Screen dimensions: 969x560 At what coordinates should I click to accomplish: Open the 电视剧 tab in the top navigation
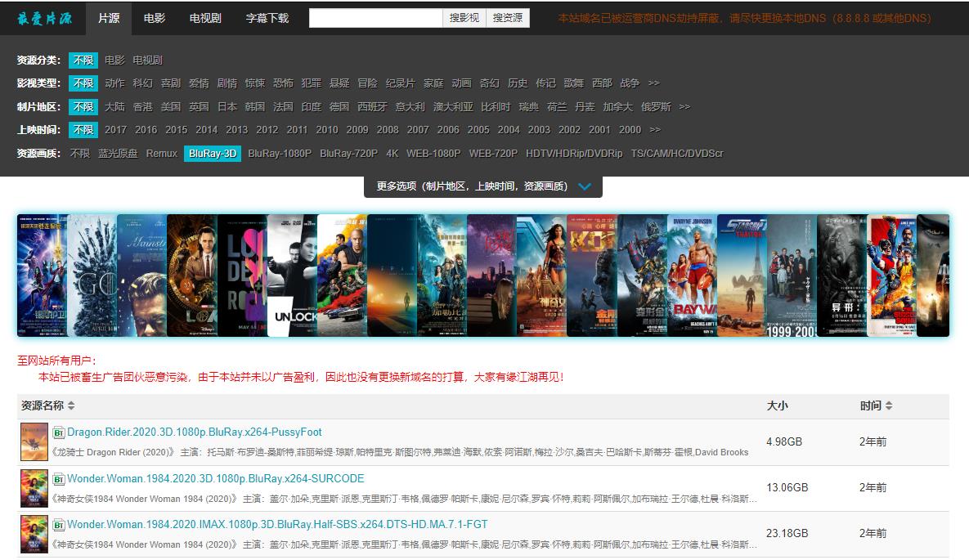205,18
